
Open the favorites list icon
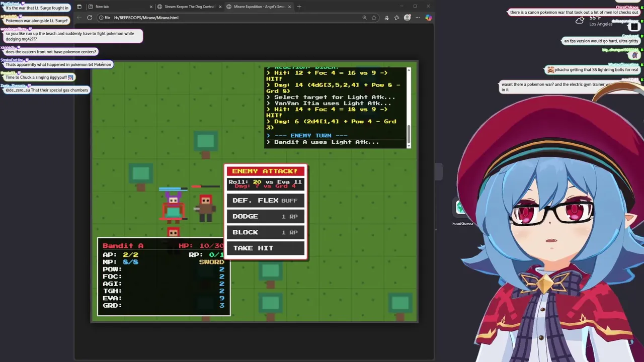click(396, 18)
